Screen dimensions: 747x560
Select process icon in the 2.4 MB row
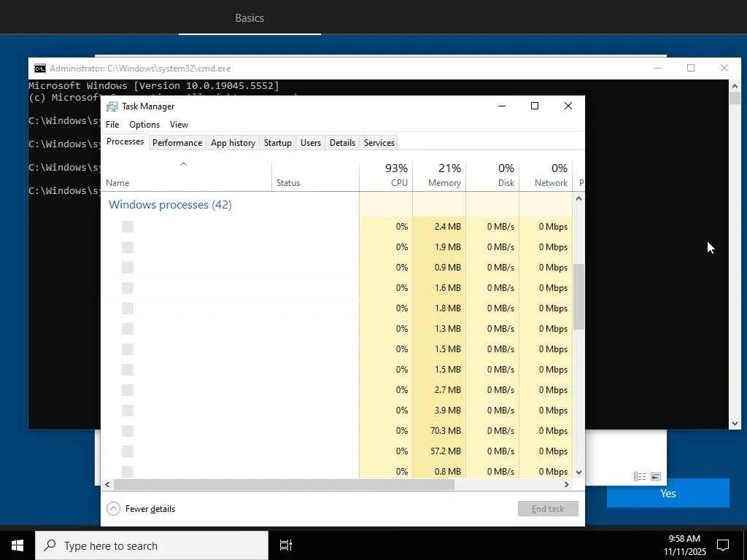coord(127,227)
